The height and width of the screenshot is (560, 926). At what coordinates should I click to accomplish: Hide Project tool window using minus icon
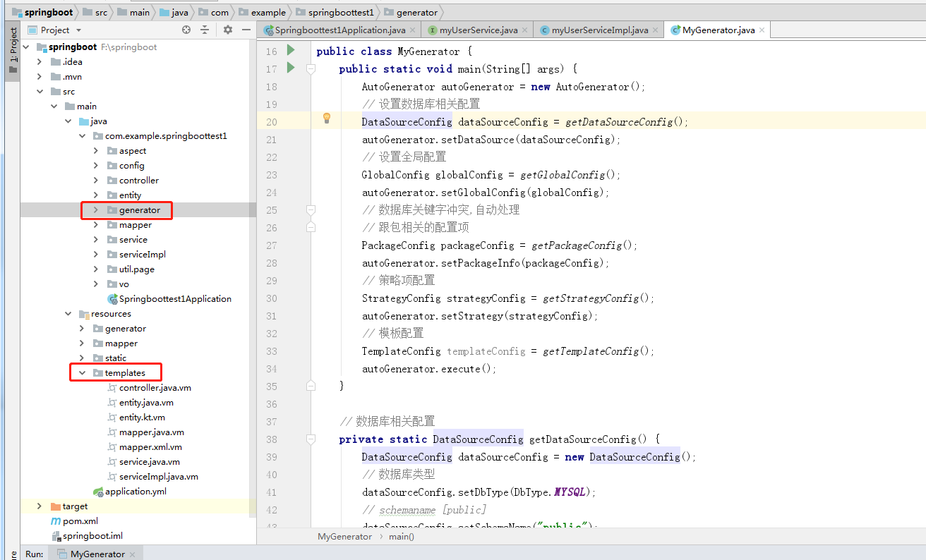coord(245,30)
